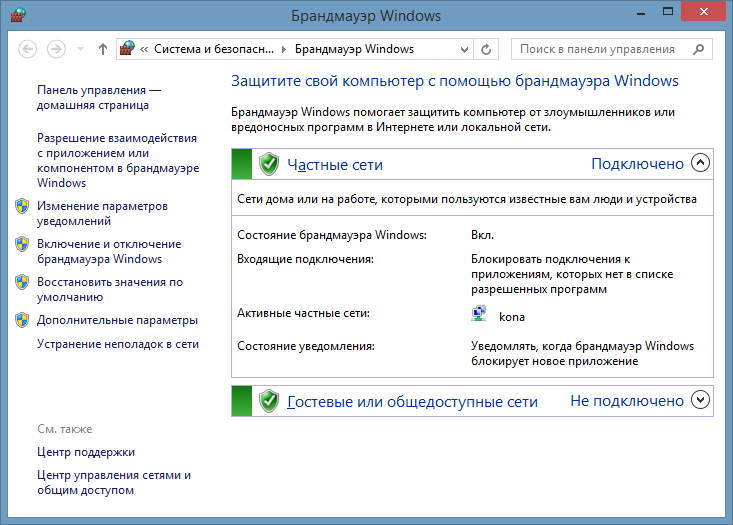The image size is (733, 525).
Task: Click Состояние уведомления label
Action: point(306,346)
